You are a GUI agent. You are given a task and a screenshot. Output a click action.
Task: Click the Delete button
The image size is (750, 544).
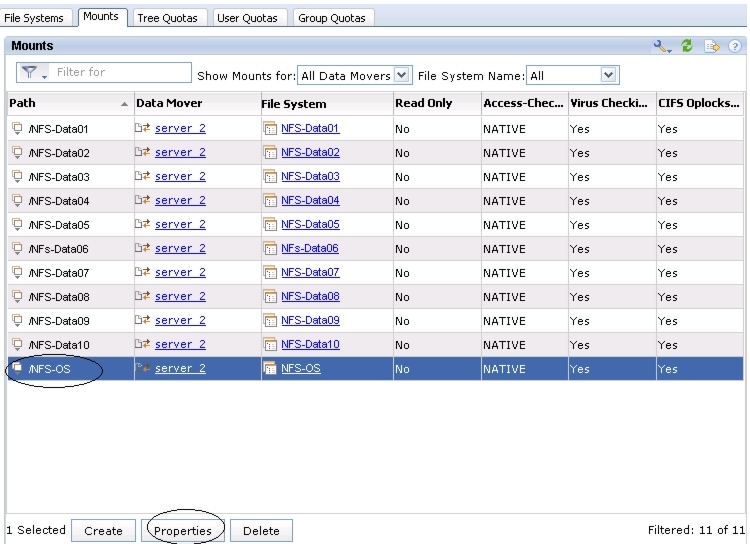click(x=261, y=531)
